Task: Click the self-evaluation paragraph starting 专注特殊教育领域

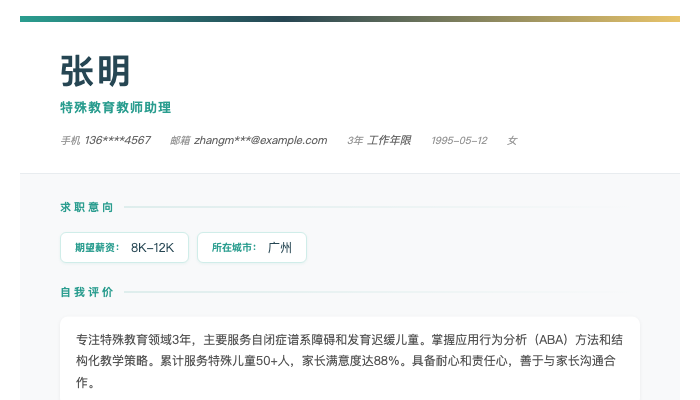Action: point(350,361)
